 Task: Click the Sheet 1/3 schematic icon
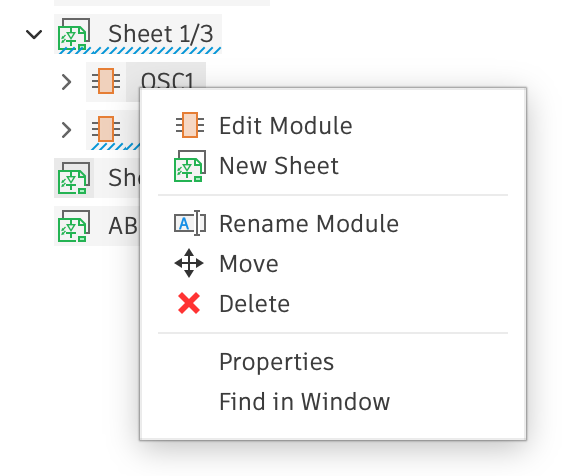[x=74, y=34]
